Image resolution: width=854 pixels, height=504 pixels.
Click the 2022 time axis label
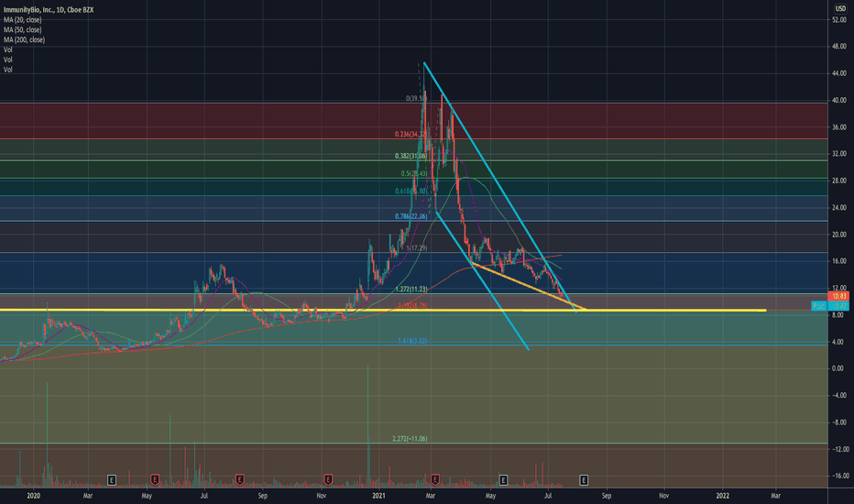click(723, 496)
